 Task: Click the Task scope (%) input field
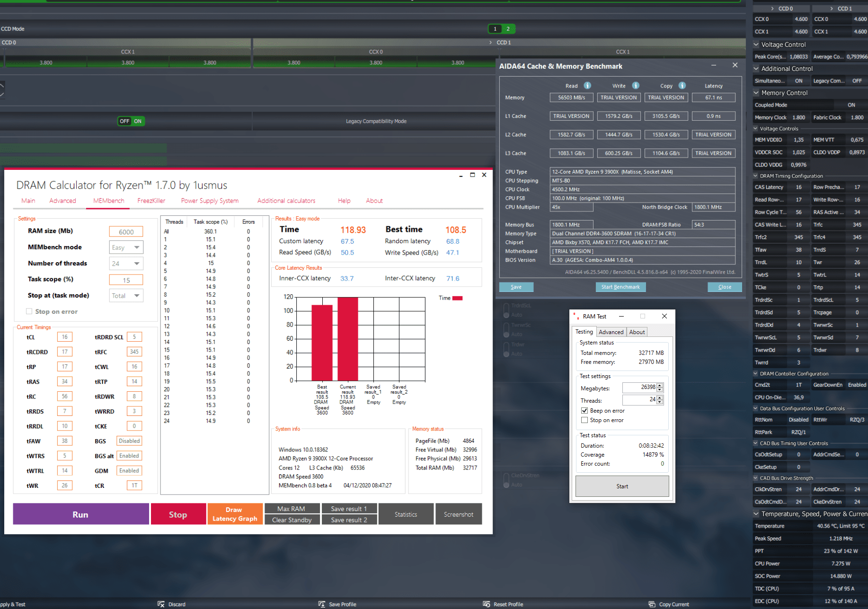pyautogui.click(x=126, y=280)
